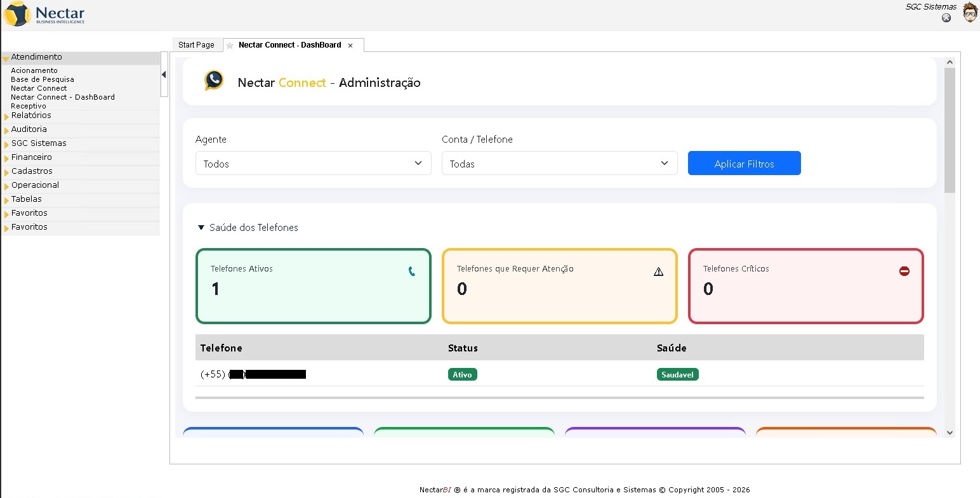The height and width of the screenshot is (498, 980).
Task: Expand the Relatórios menu group
Action: [31, 115]
